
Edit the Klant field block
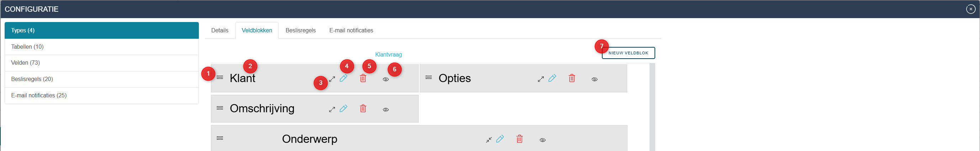pyautogui.click(x=343, y=78)
